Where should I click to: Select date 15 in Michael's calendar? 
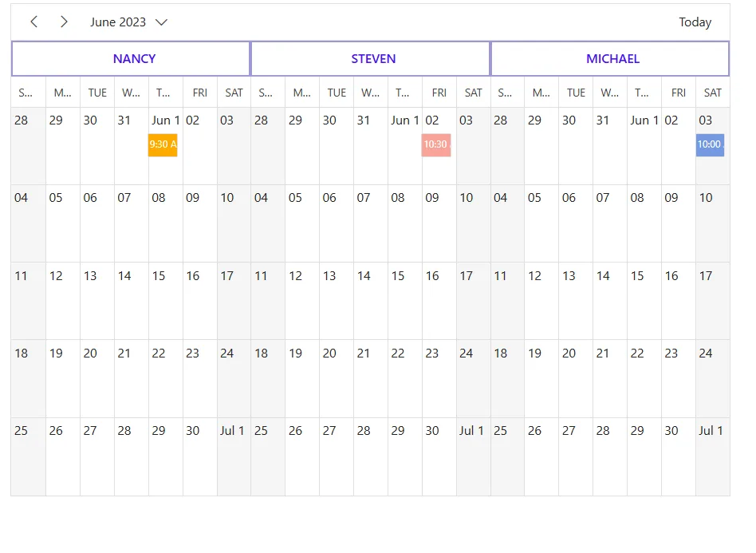click(x=644, y=301)
